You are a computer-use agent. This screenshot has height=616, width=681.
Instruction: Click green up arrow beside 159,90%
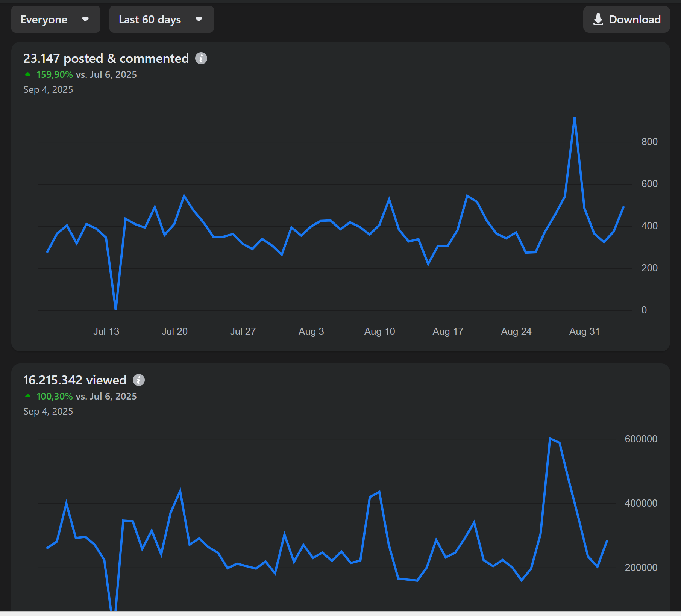tap(28, 74)
